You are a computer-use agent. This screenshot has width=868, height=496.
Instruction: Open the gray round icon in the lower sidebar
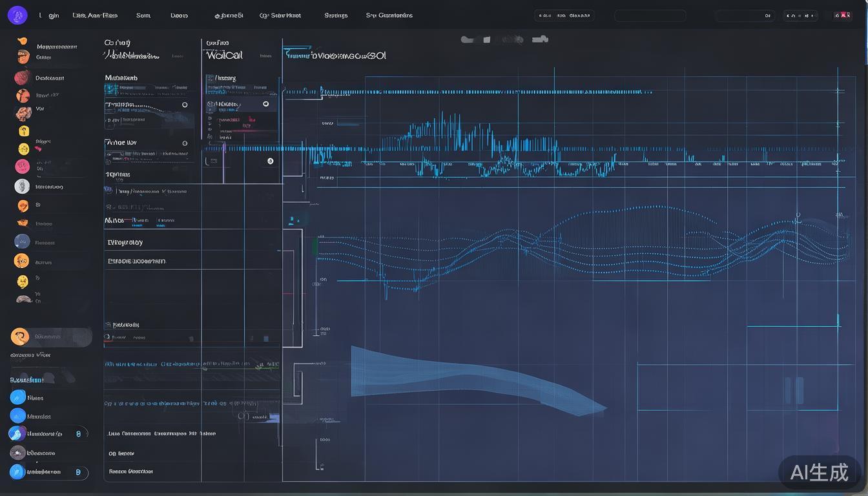(17, 453)
